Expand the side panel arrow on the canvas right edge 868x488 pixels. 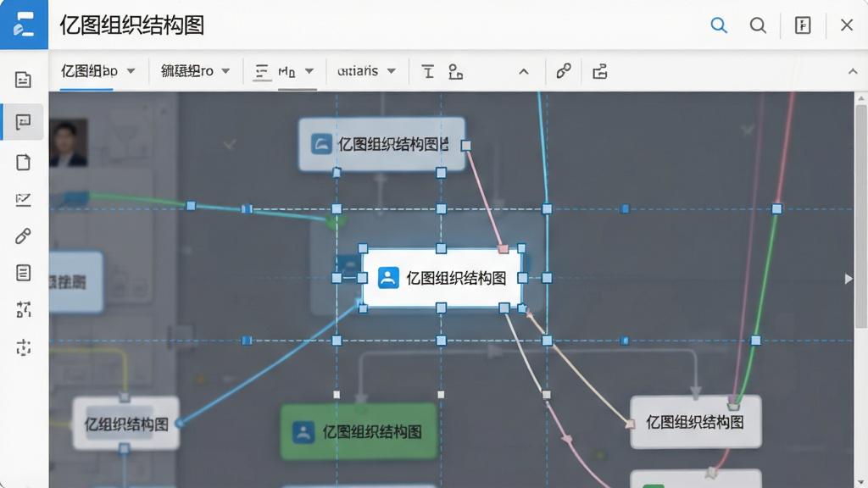848,278
